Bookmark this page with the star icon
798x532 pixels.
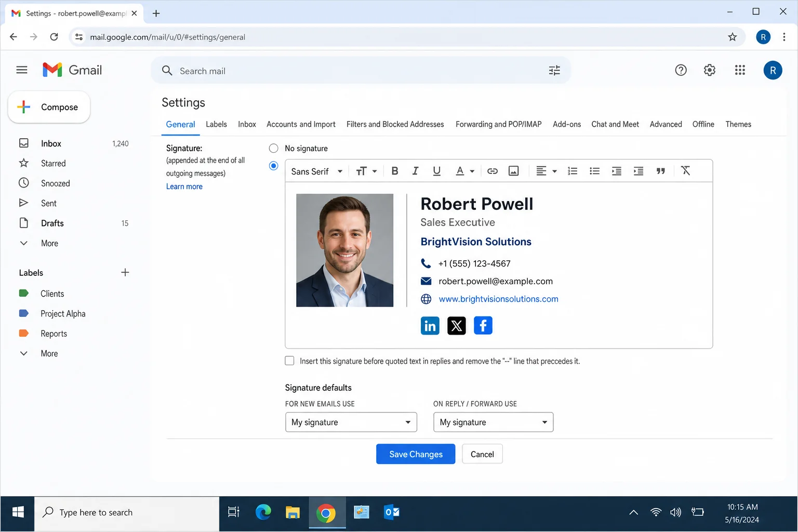[x=732, y=37]
